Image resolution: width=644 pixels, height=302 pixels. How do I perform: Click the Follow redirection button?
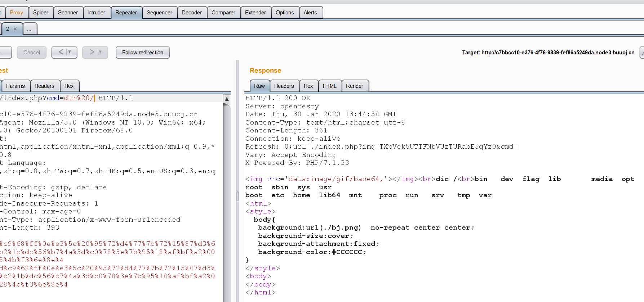click(x=143, y=53)
